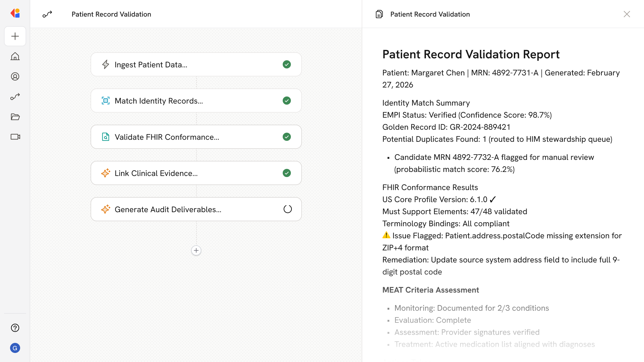Open the help question mark icon

tap(15, 328)
